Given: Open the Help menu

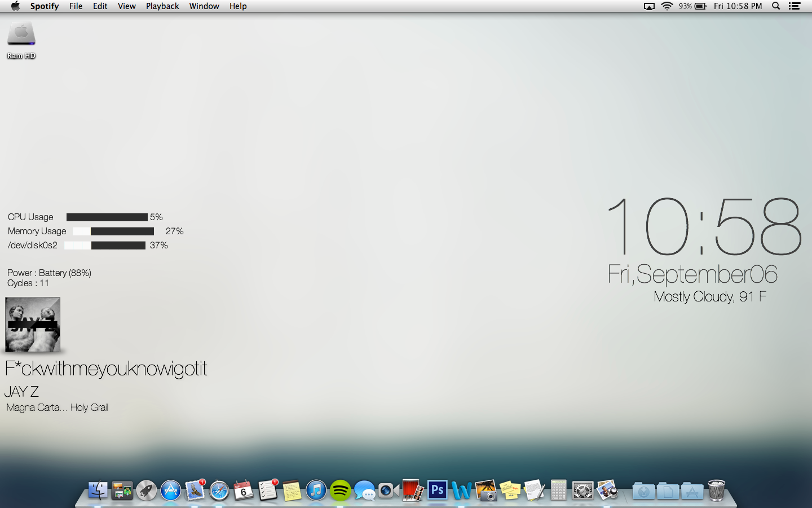Looking at the screenshot, I should pyautogui.click(x=238, y=6).
